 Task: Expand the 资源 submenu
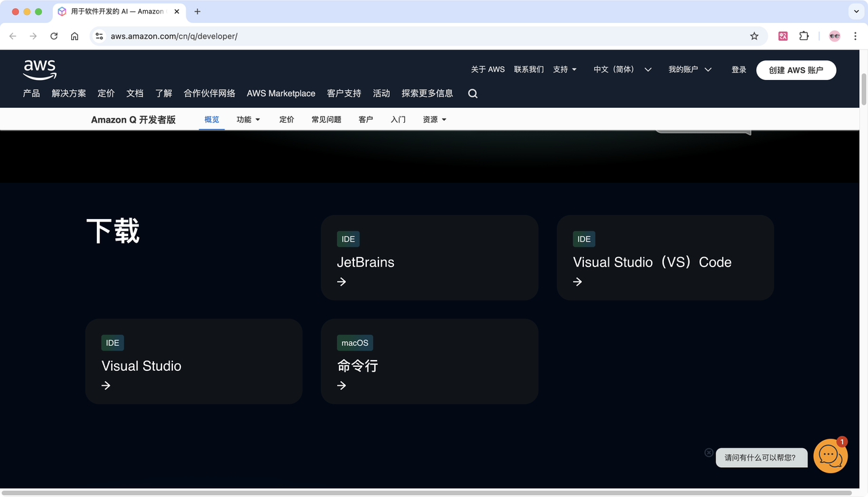tap(435, 119)
